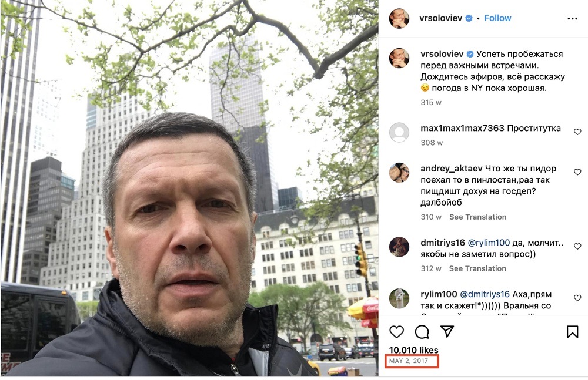
Task: Open @rylim100 mention in dmitriys16 comment
Action: (x=489, y=243)
